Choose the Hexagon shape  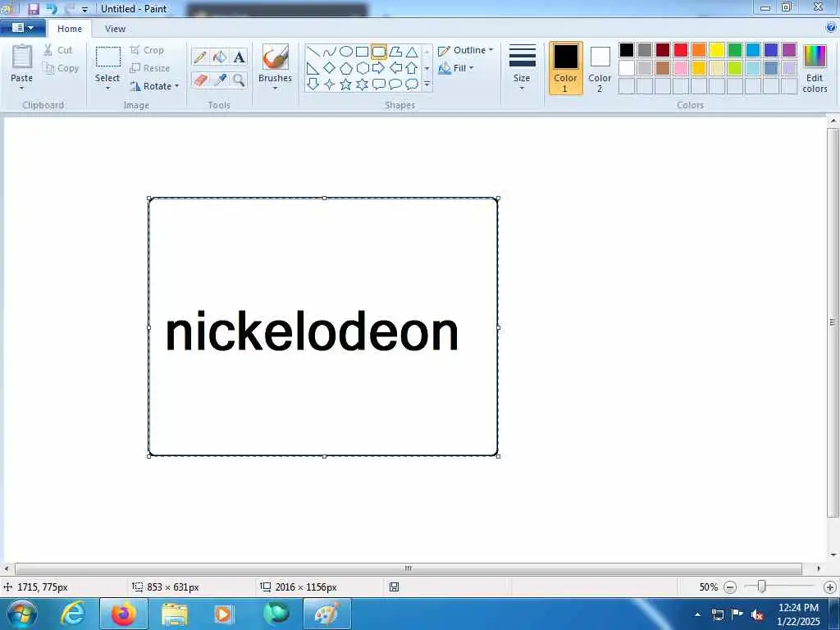coord(362,68)
